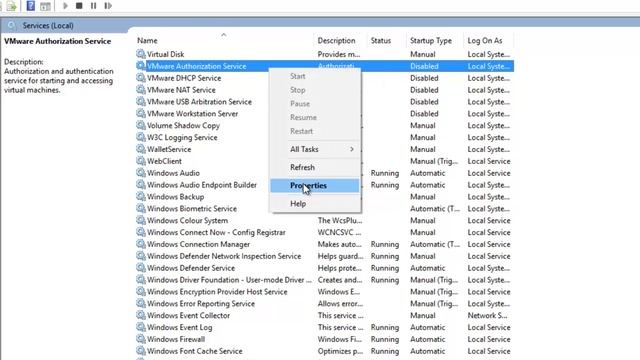
Task: Click the gear icon beside WalletService
Action: pyautogui.click(x=141, y=149)
